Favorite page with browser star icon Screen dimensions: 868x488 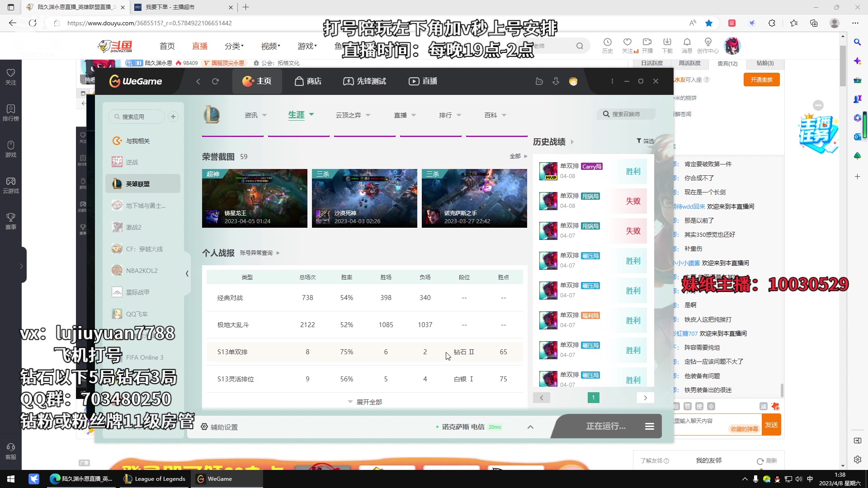click(709, 23)
